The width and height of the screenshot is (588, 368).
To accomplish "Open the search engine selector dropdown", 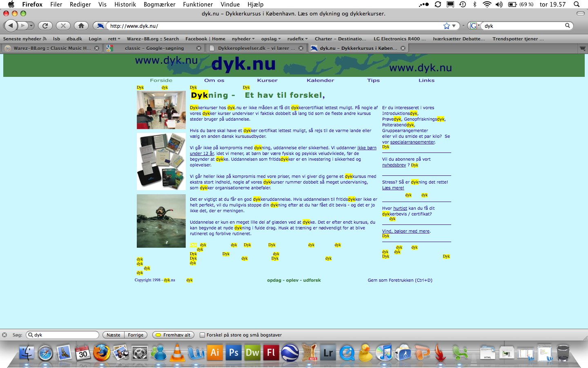I will tap(474, 26).
